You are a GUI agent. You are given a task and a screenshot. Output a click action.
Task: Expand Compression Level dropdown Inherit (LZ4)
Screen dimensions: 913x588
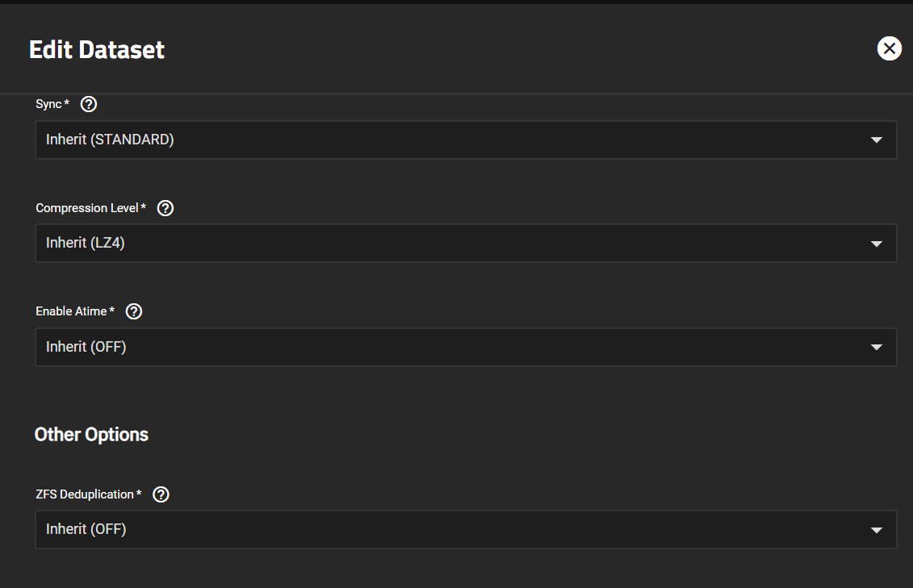(466, 243)
